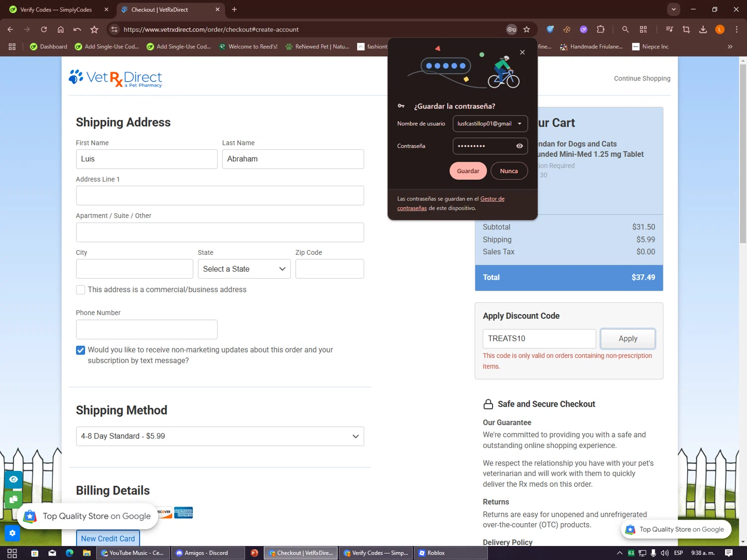Click the password key icon in address bar

pyautogui.click(x=511, y=29)
